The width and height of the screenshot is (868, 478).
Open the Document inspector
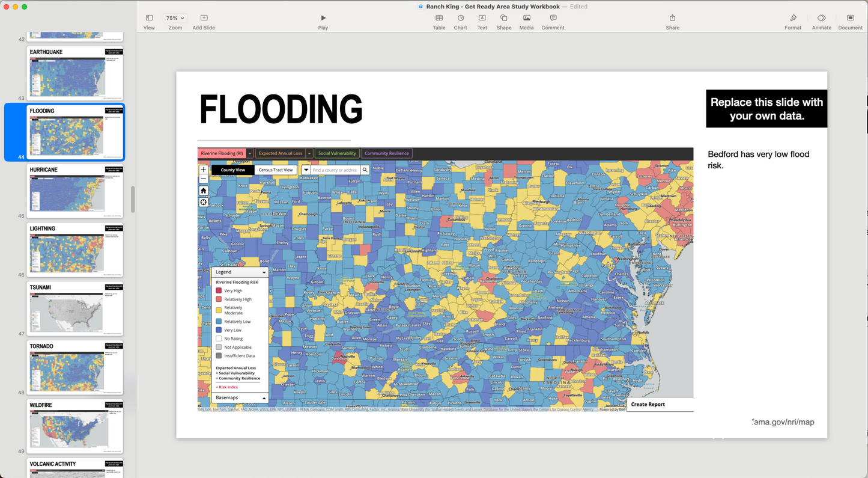(850, 22)
